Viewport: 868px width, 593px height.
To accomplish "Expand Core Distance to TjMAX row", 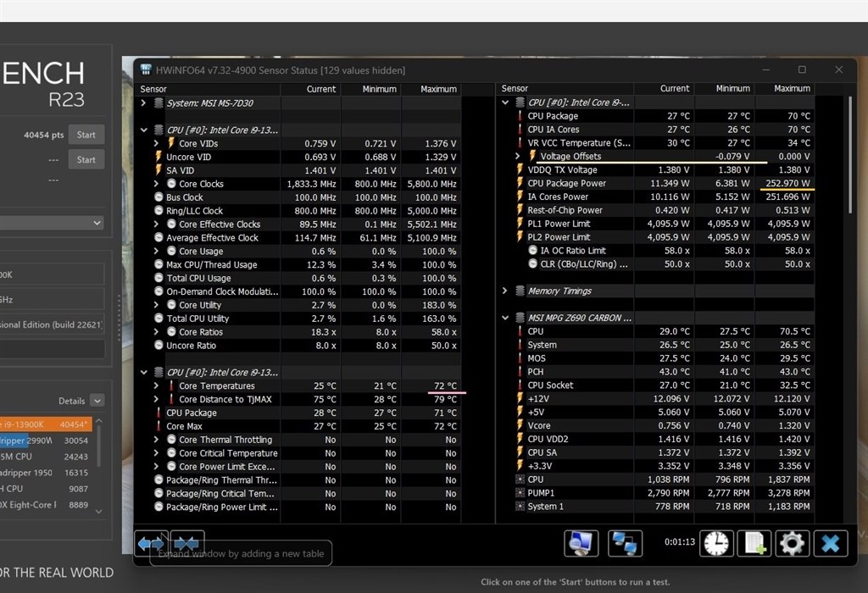I will pos(156,399).
